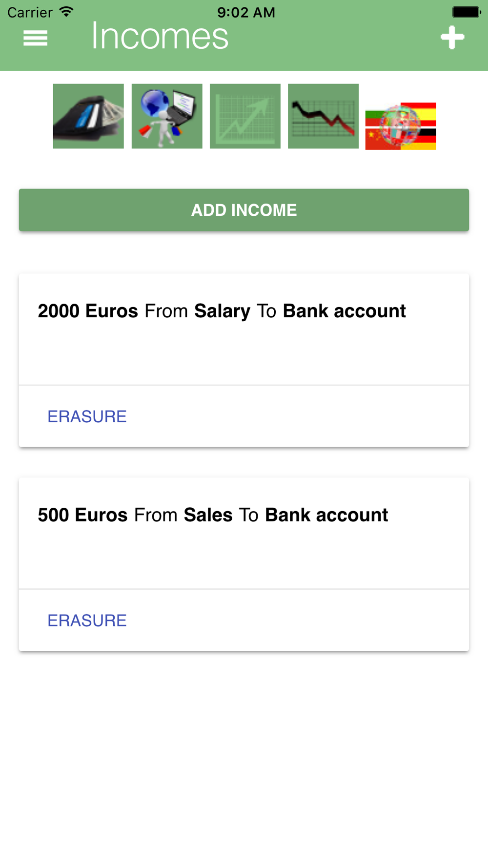Open the hamburger navigation menu
The height and width of the screenshot is (868, 488).
[x=35, y=38]
